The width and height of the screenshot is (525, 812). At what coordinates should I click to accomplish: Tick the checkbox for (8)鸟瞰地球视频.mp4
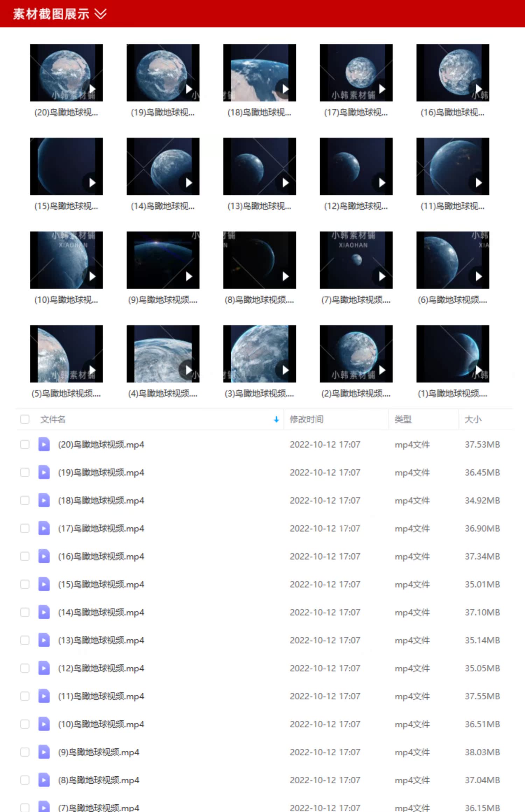(25, 780)
